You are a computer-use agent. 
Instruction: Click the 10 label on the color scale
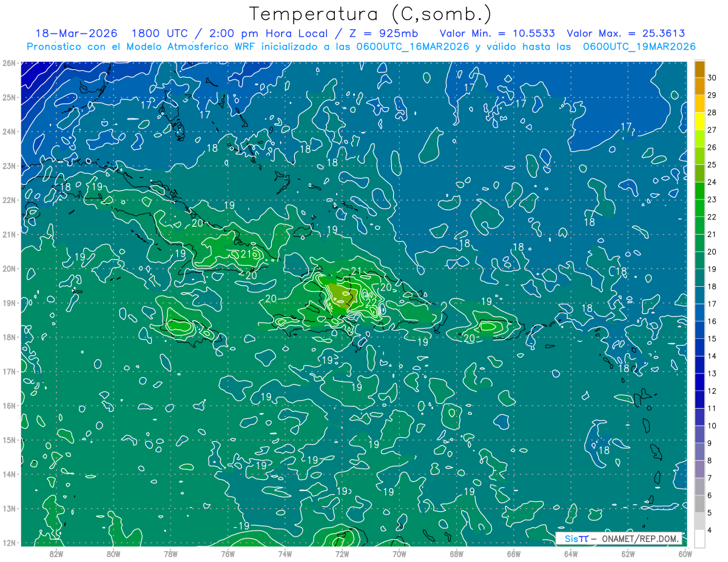click(x=712, y=426)
